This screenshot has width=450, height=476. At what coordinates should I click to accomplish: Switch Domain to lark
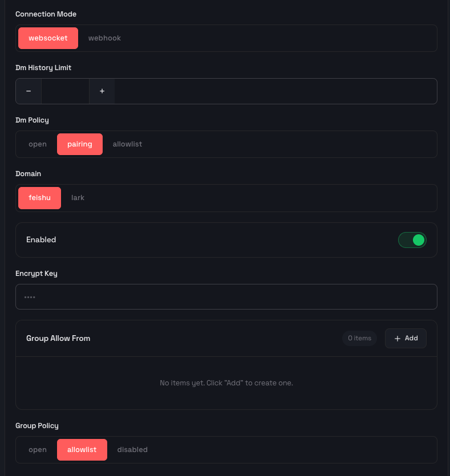[x=78, y=198]
